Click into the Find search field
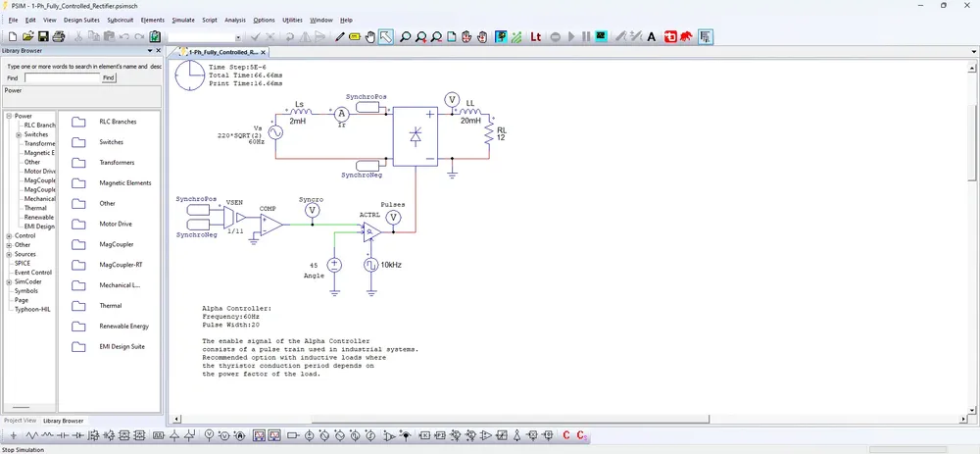Screen dimensions: 980x454 62,77
